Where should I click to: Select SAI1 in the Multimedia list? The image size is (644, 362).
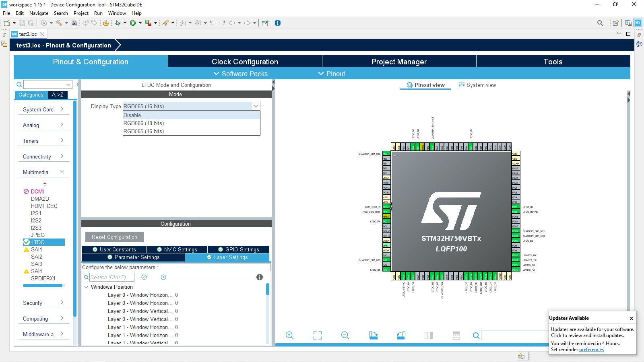(36, 249)
